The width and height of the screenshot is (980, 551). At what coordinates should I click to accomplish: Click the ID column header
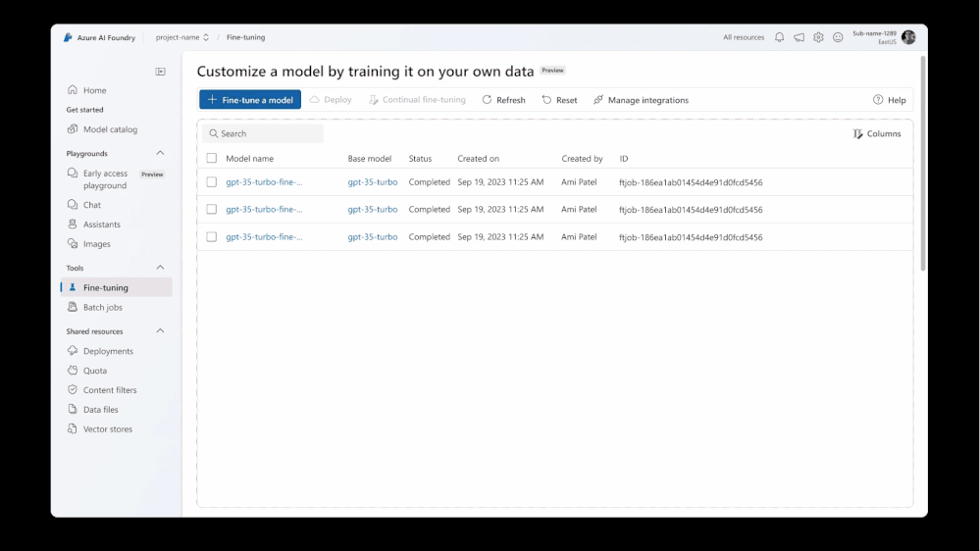(624, 159)
